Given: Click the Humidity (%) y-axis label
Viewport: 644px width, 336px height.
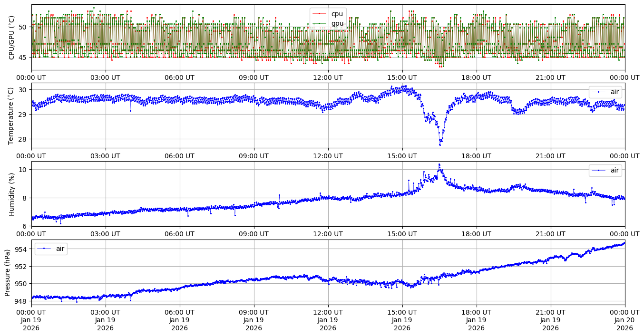Looking at the screenshot, I should 12,194.
